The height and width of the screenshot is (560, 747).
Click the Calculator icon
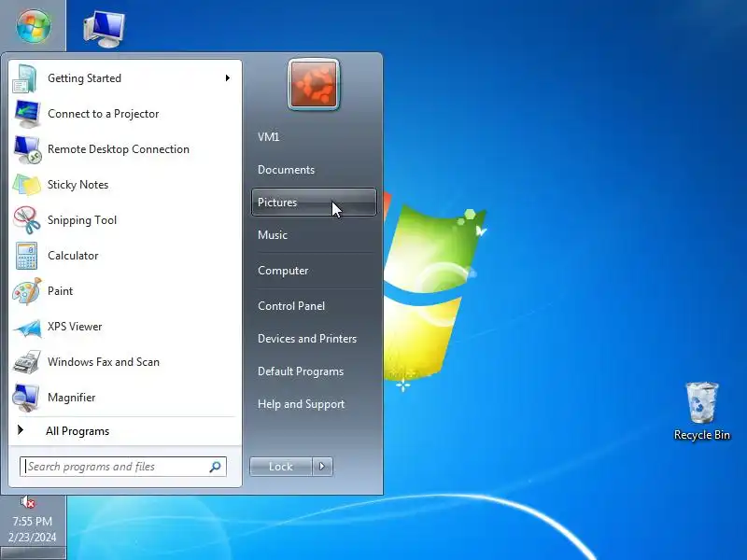(x=26, y=256)
